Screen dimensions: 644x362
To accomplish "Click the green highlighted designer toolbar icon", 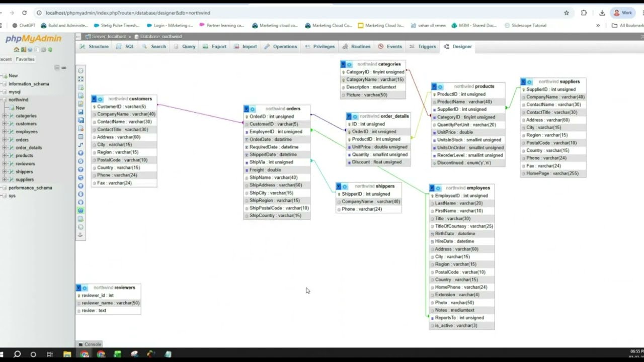I will [x=80, y=210].
